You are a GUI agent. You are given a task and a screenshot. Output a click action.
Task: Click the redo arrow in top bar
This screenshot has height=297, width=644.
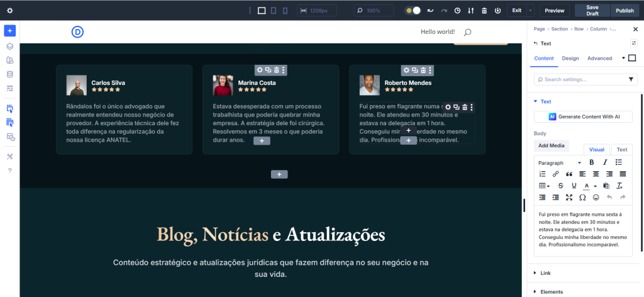pos(444,11)
